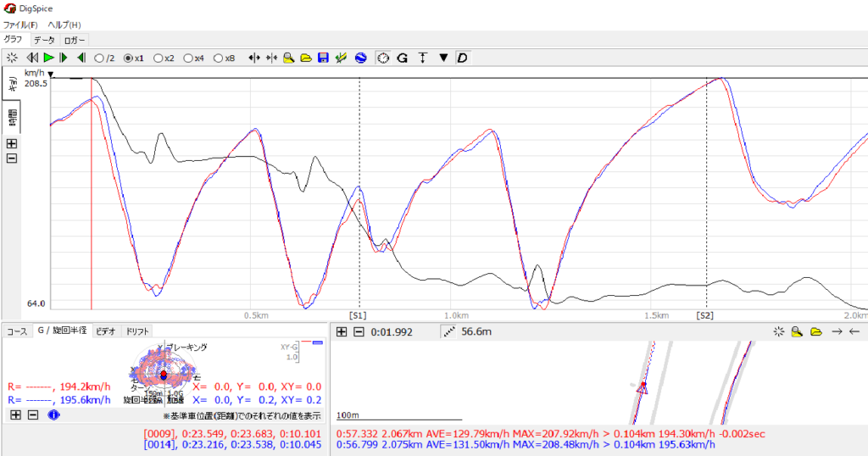Select the x2 playback speed radio button
This screenshot has width=868, height=456.
tap(159, 58)
